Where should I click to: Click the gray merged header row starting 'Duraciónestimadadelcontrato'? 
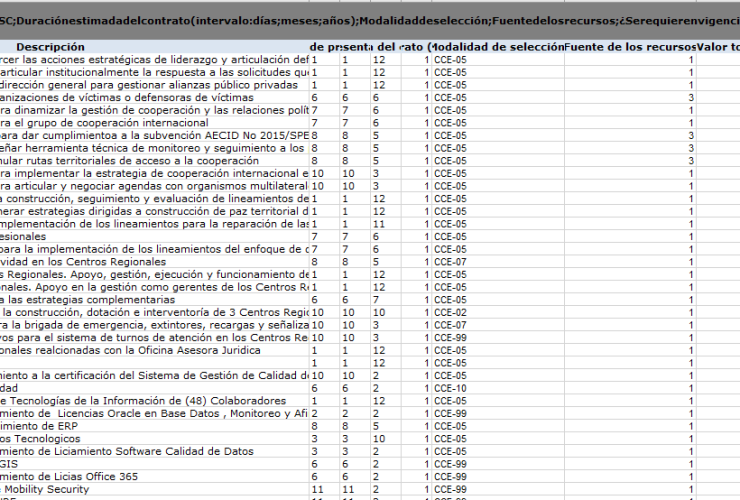click(370, 21)
